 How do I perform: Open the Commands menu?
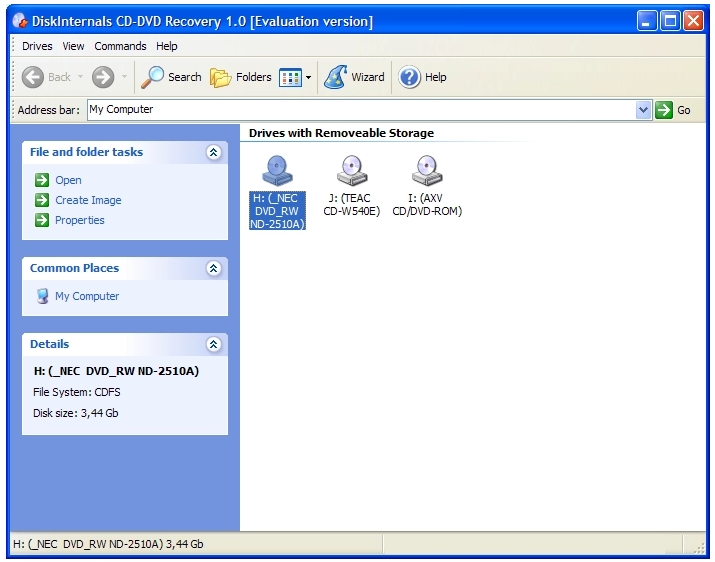click(120, 46)
